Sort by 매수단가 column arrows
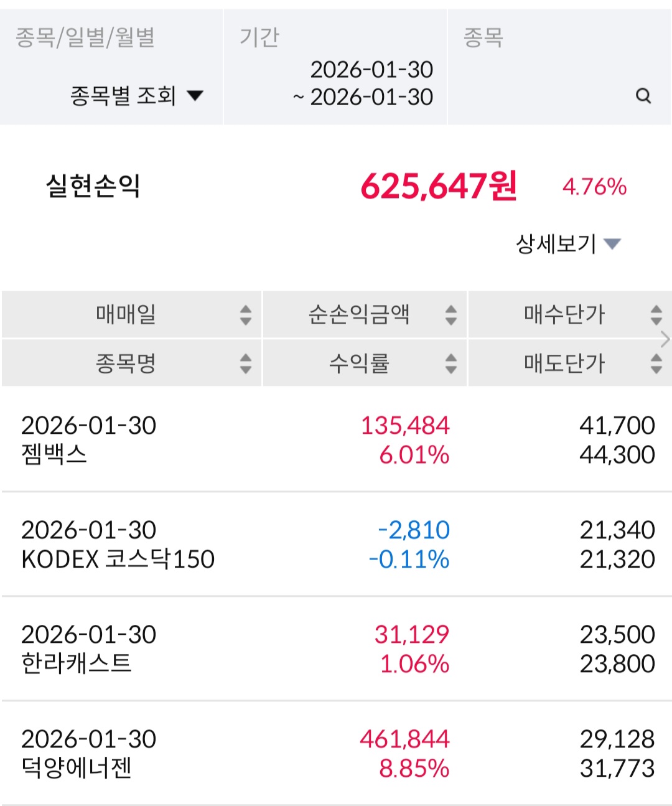Viewport: 672px width, 806px height. (656, 315)
